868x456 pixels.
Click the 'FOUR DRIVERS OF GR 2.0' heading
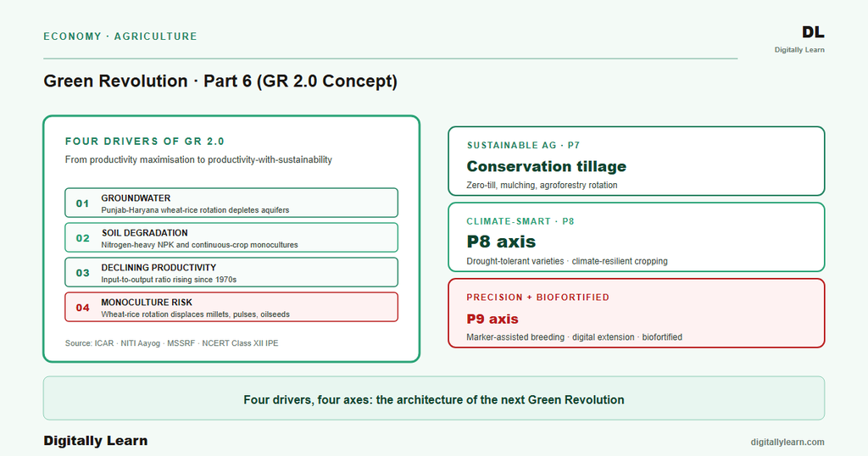tap(144, 141)
